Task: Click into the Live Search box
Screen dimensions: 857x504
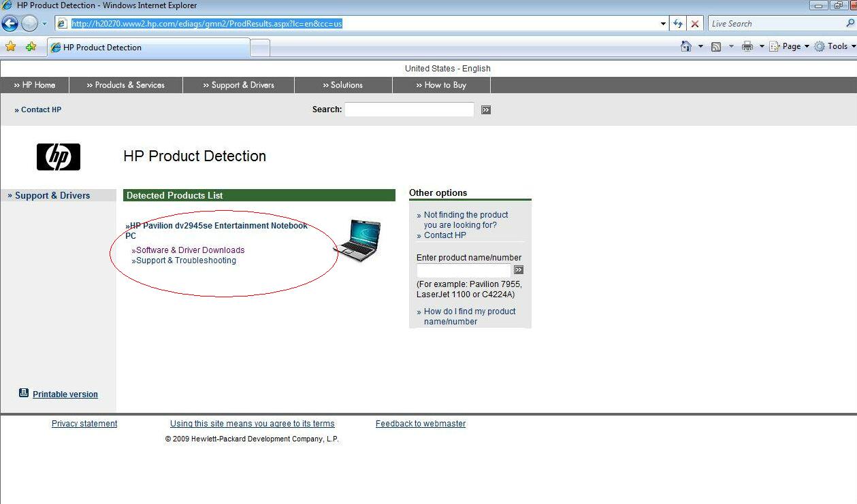Action: click(x=776, y=24)
